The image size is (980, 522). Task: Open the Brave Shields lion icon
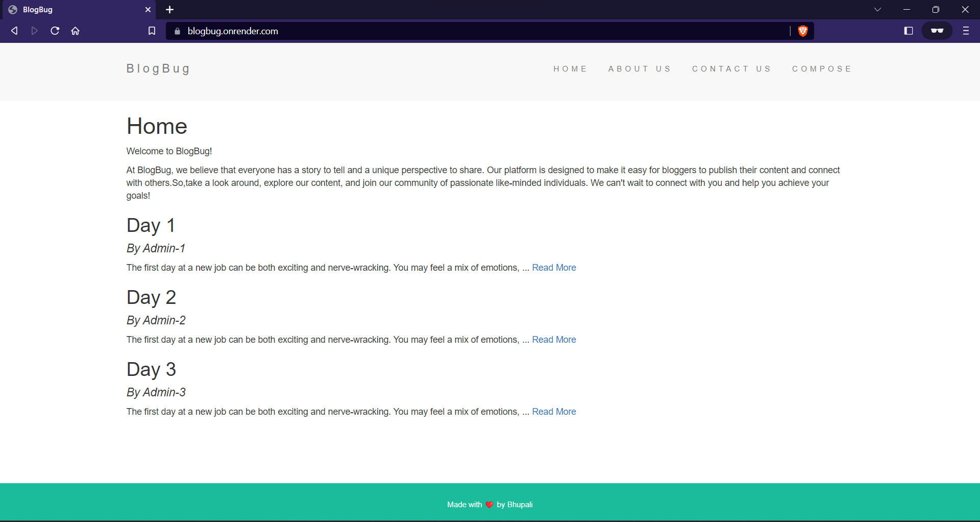(803, 31)
